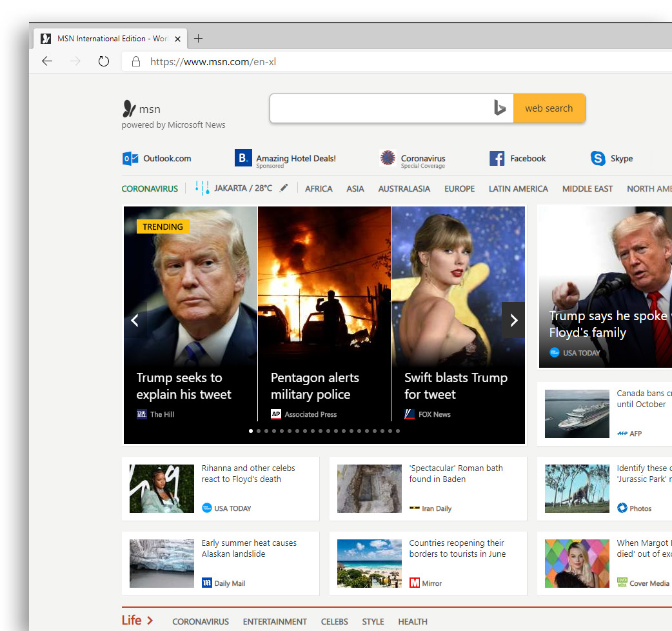672x631 pixels.
Task: Open 'Pentagon alerts military police' story
Action: [x=315, y=386]
